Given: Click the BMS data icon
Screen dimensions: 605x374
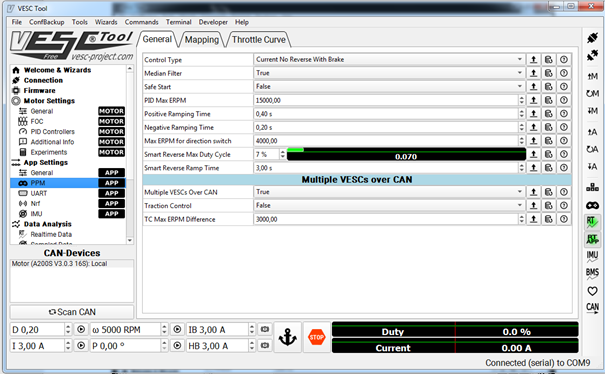Looking at the screenshot, I should [x=592, y=273].
